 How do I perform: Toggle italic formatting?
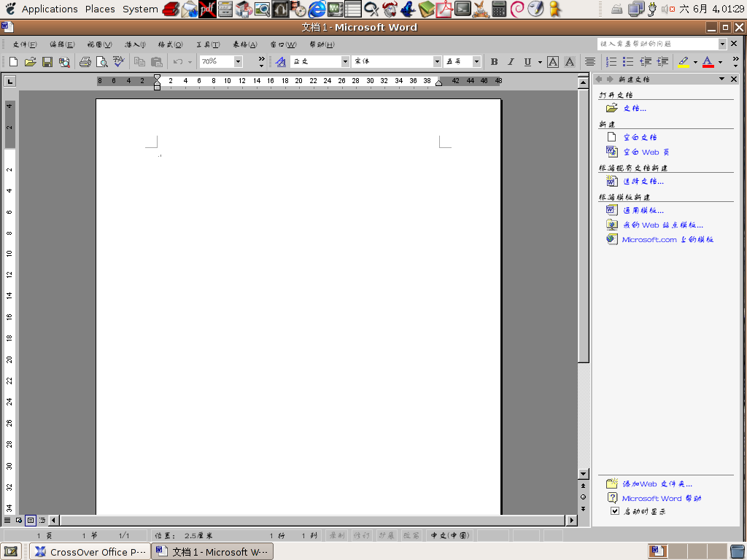pos(511,61)
